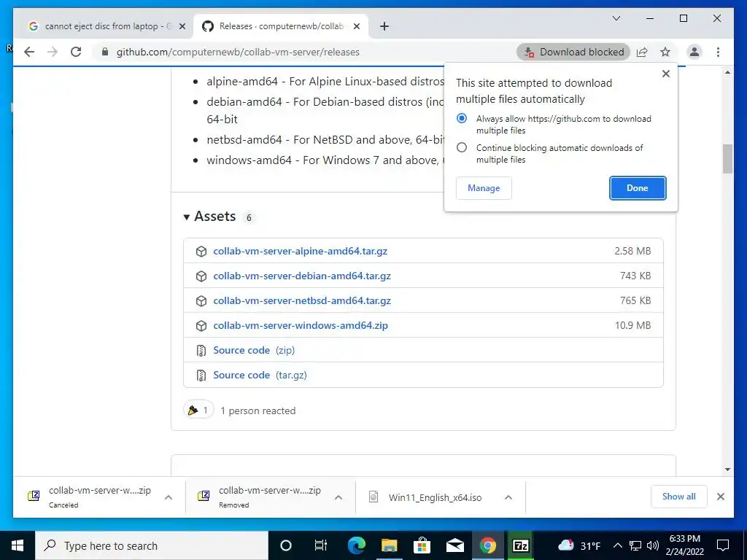Click the Chrome taskbar icon
The width and height of the screenshot is (747, 560).
488,545
